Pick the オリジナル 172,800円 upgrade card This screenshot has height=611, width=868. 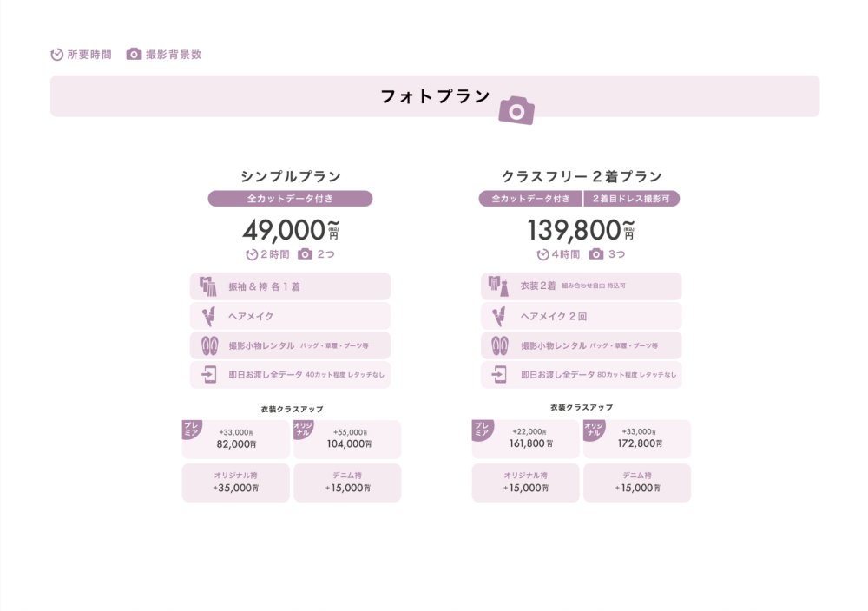pyautogui.click(x=637, y=439)
